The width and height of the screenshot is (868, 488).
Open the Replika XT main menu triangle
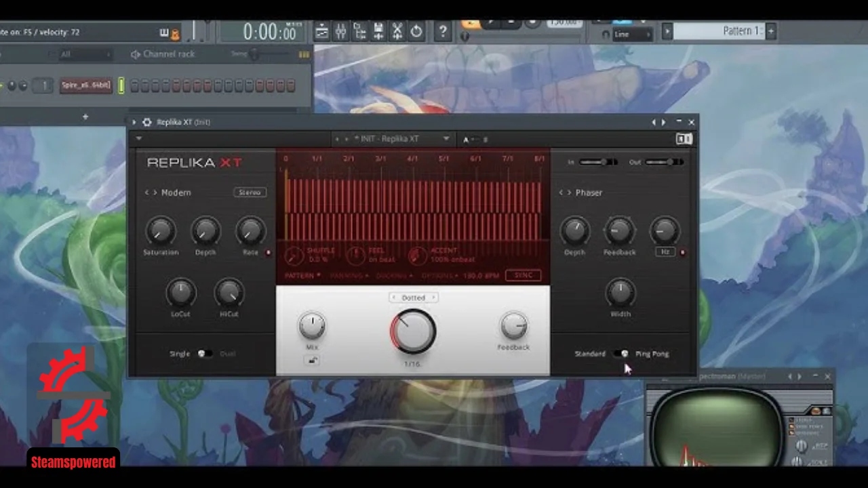pyautogui.click(x=139, y=139)
